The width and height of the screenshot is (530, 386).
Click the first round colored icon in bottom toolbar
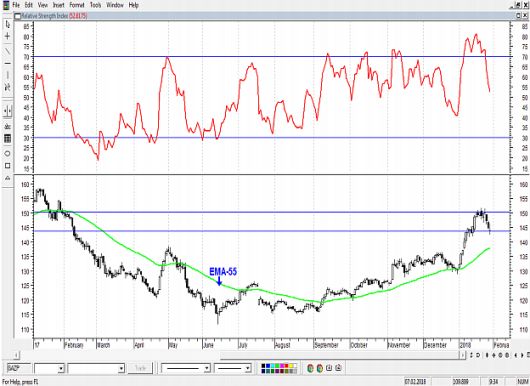[310, 368]
